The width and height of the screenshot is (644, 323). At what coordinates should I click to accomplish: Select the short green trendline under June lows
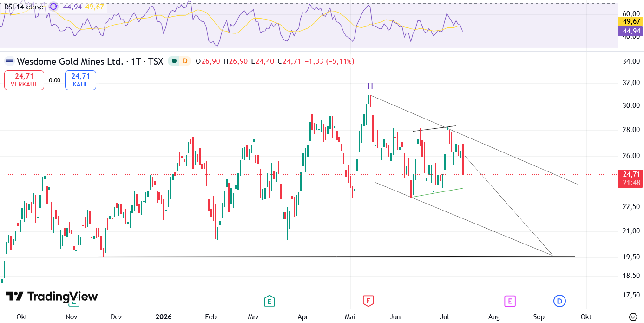click(437, 192)
